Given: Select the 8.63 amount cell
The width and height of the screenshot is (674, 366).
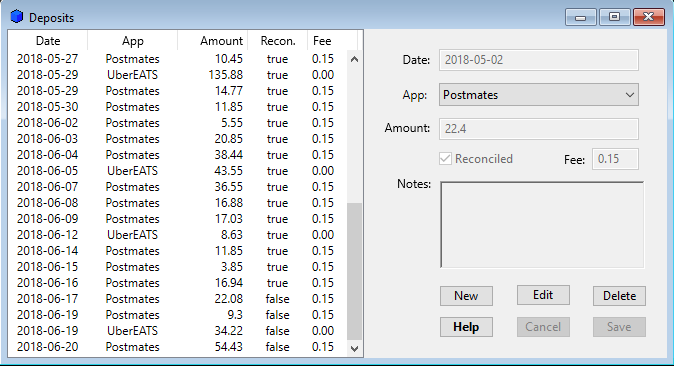Looking at the screenshot, I should coord(232,235).
